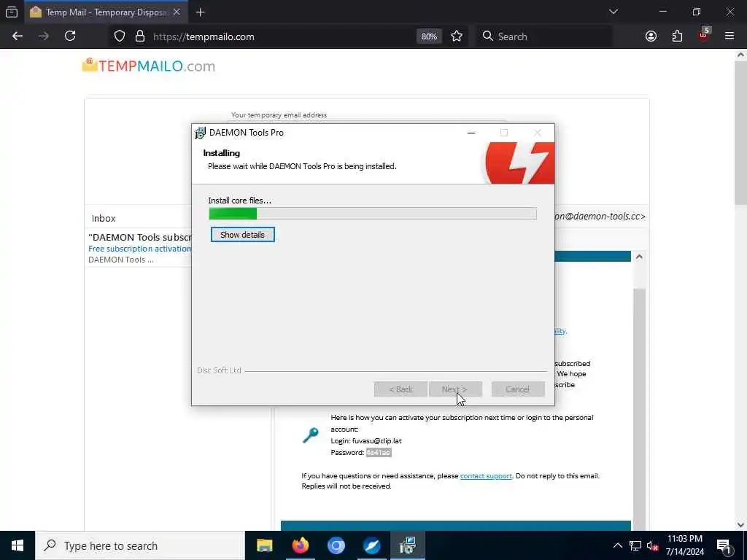Click the uBlock extension icon with badge
The width and height of the screenshot is (747, 560).
click(x=704, y=35)
